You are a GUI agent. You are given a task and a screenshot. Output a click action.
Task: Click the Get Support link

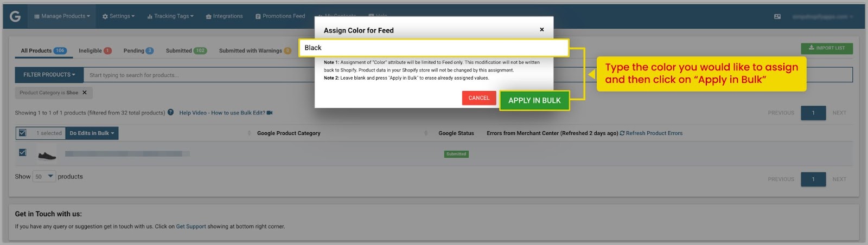pyautogui.click(x=191, y=227)
